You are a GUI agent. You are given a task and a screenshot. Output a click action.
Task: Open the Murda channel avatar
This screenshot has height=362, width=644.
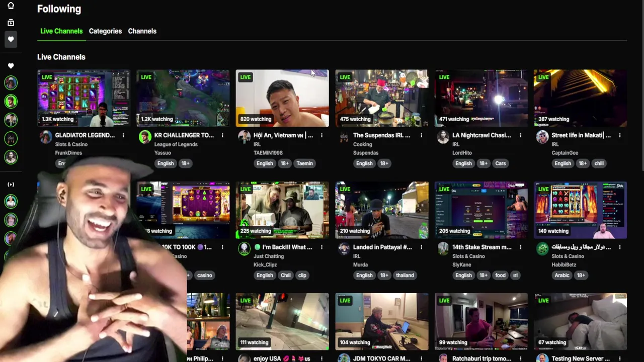[344, 249]
